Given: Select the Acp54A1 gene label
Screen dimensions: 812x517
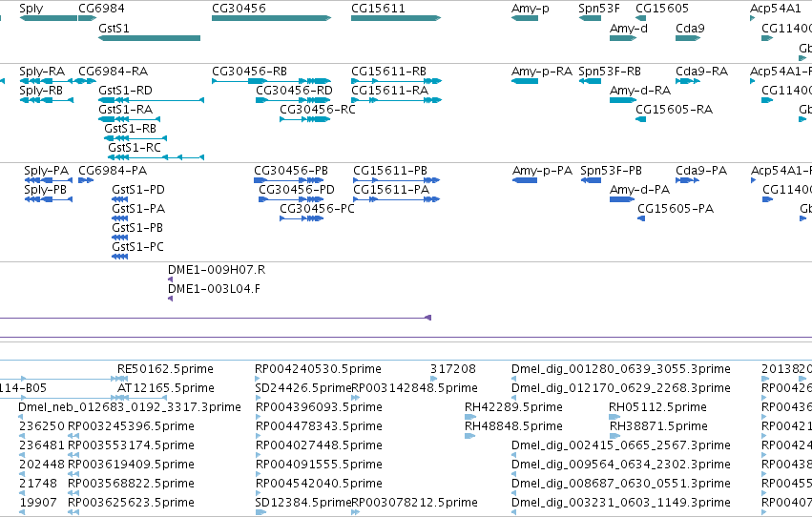Looking at the screenshot, I should tap(775, 9).
